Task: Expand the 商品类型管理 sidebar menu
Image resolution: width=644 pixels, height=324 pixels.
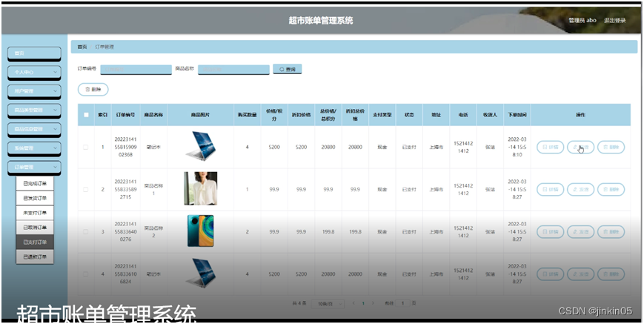Action: pos(35,110)
